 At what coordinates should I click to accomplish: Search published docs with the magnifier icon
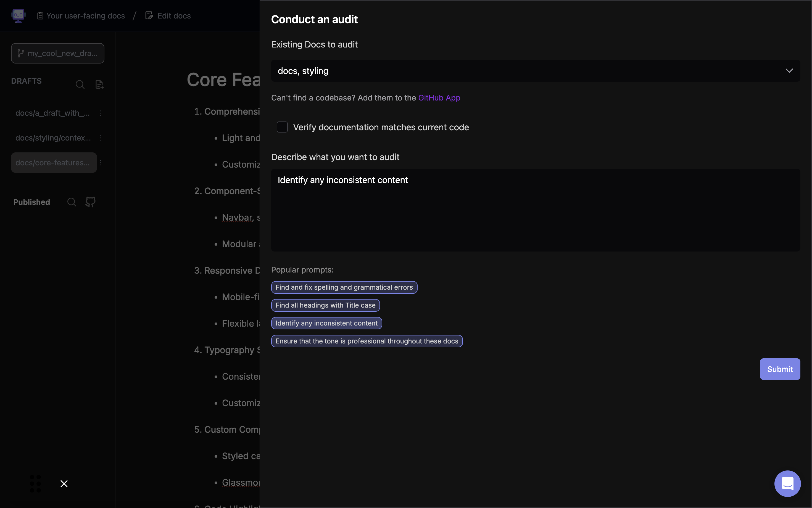72,202
